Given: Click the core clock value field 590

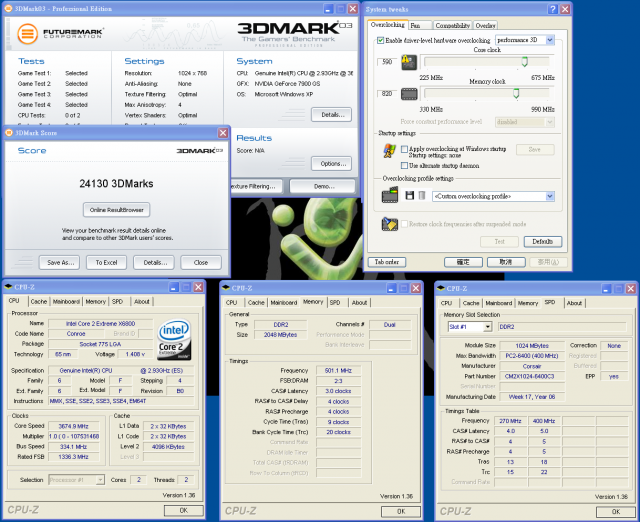Looking at the screenshot, I should 387,62.
